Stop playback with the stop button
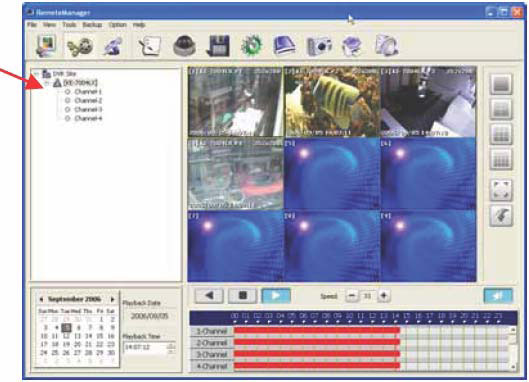This screenshot has width=529, height=382. coord(243,296)
